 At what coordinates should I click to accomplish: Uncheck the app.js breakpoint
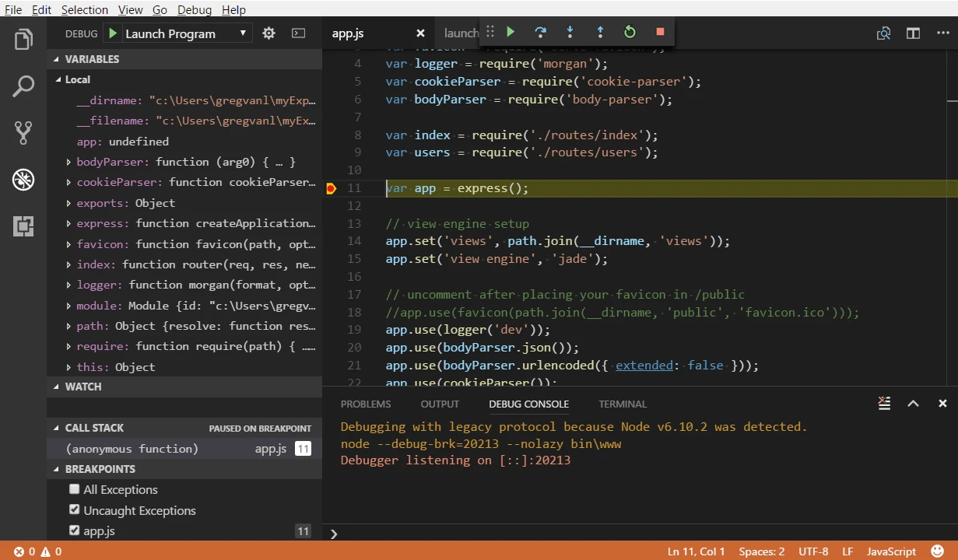[74, 530]
